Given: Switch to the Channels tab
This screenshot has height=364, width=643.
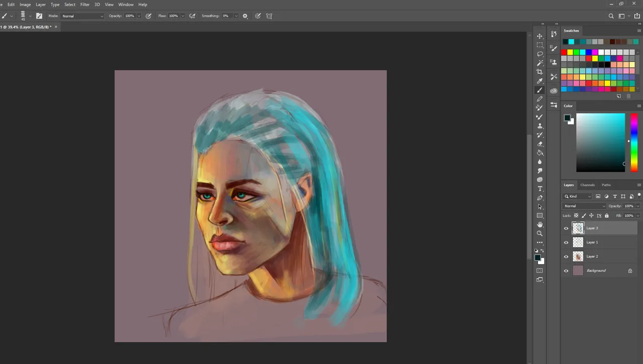Looking at the screenshot, I should 587,185.
